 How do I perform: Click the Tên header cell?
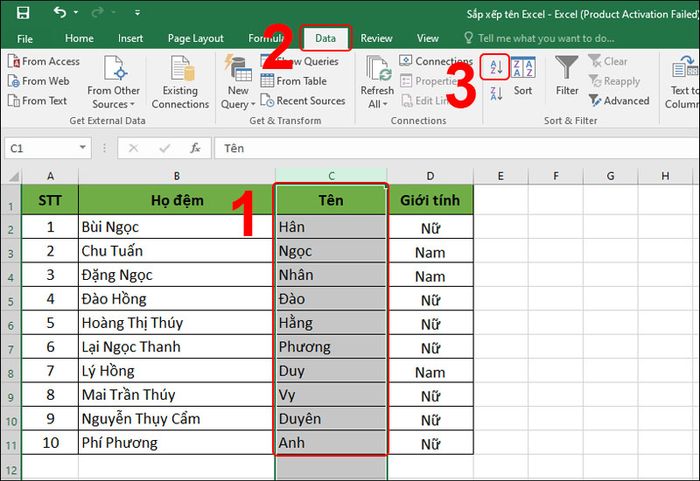click(331, 200)
